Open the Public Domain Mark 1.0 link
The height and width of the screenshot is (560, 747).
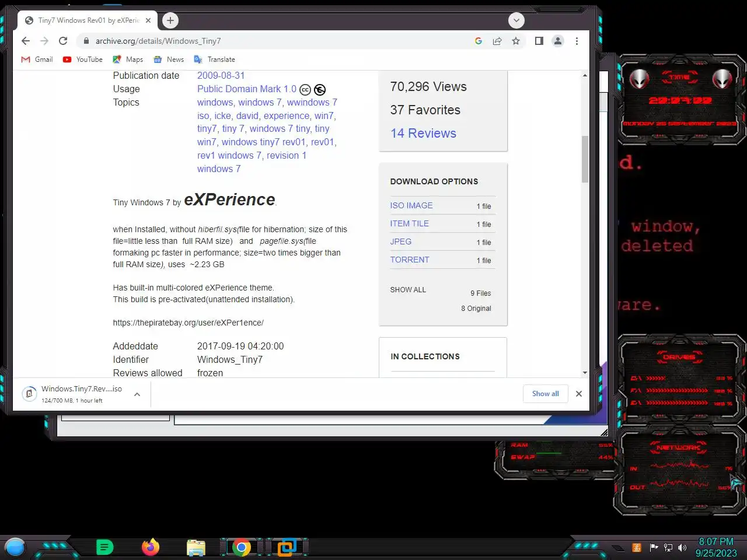(247, 89)
